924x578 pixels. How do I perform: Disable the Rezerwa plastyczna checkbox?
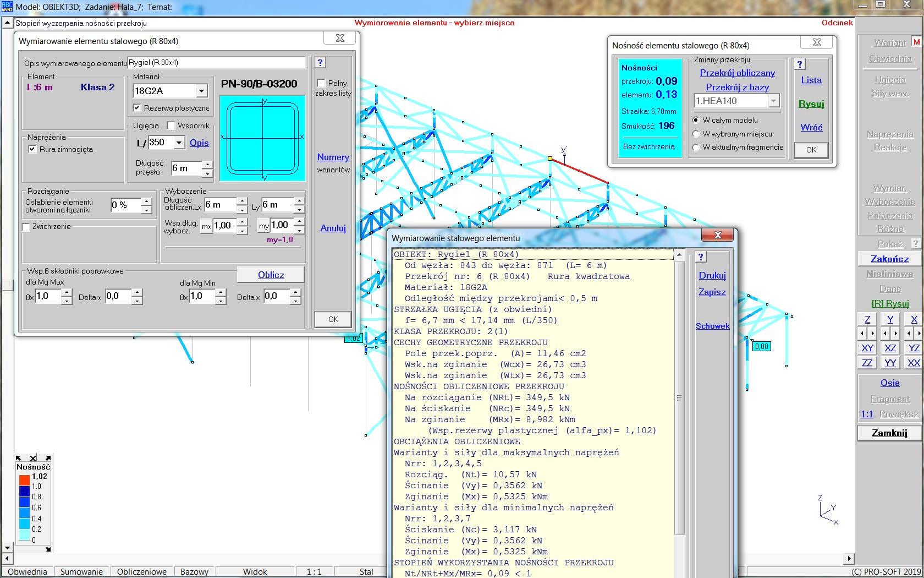(x=137, y=108)
